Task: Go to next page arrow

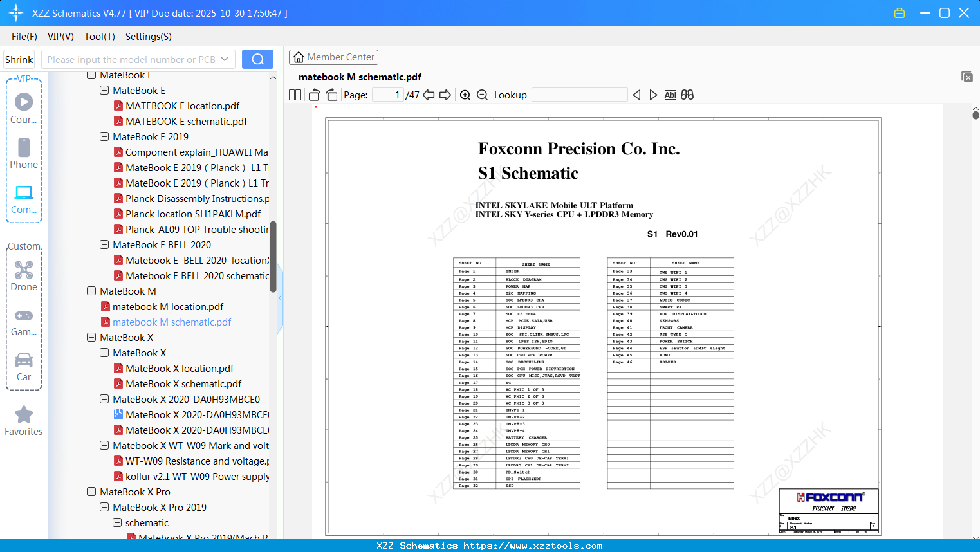Action: (445, 95)
